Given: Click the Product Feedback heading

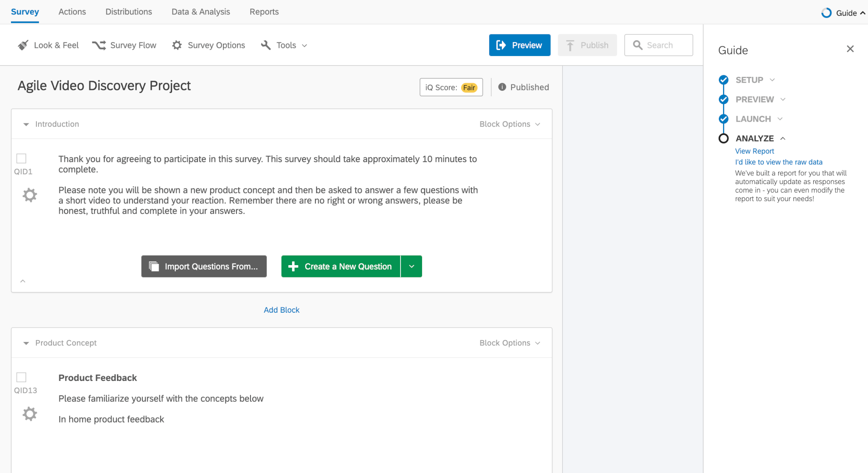Looking at the screenshot, I should (x=97, y=378).
